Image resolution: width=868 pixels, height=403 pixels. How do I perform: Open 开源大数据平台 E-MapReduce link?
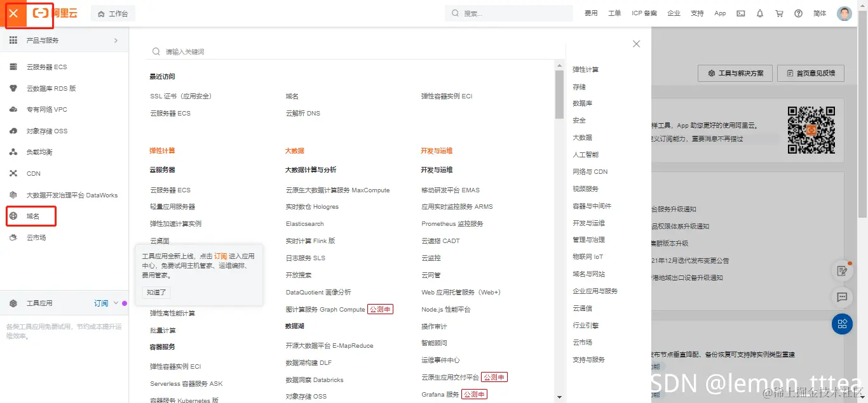(330, 346)
